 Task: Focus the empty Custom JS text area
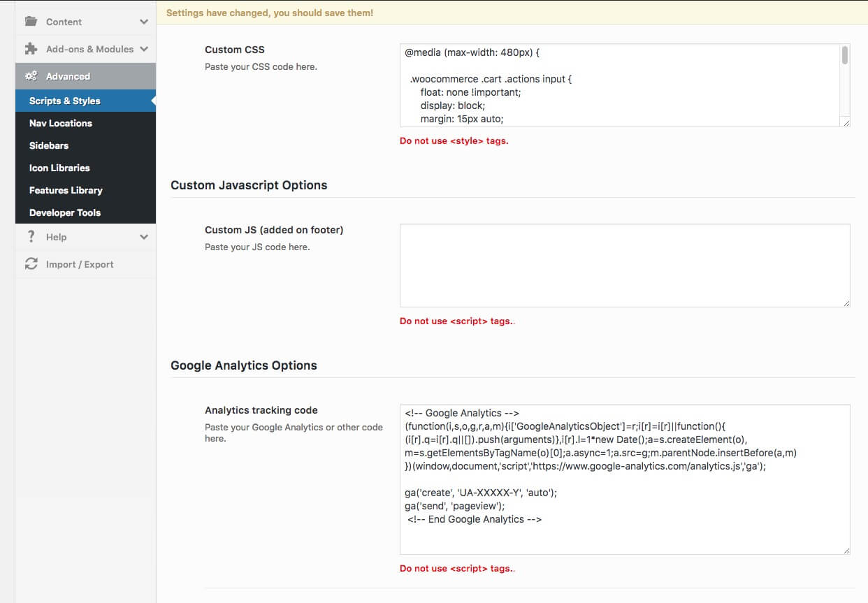pyautogui.click(x=624, y=265)
